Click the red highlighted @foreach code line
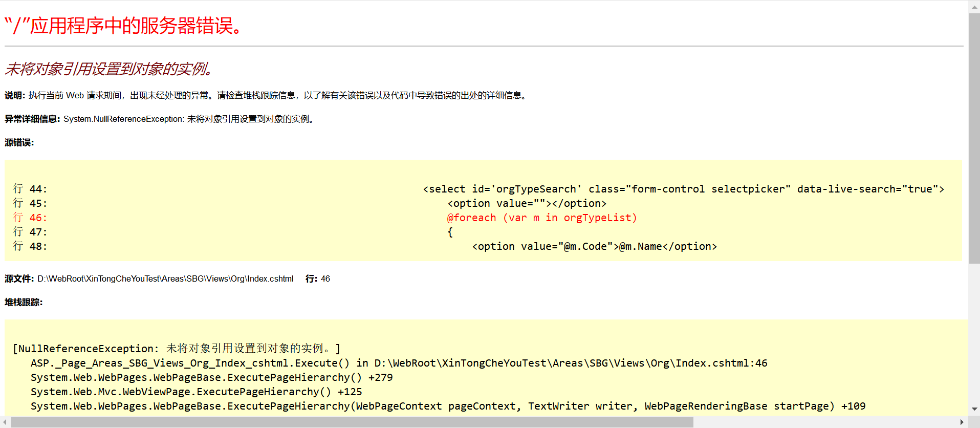The height and width of the screenshot is (428, 980). [x=541, y=218]
